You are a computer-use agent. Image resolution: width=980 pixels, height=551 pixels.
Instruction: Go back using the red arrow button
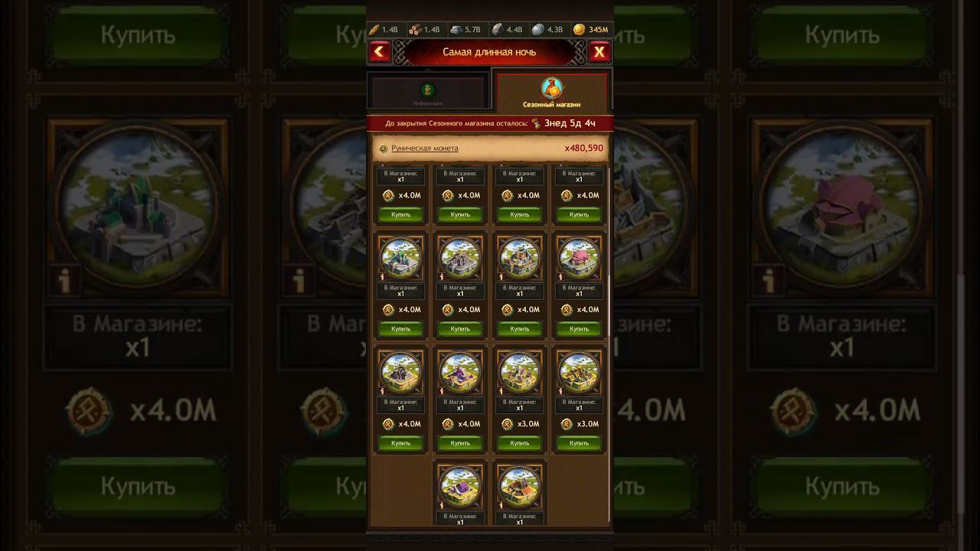380,52
